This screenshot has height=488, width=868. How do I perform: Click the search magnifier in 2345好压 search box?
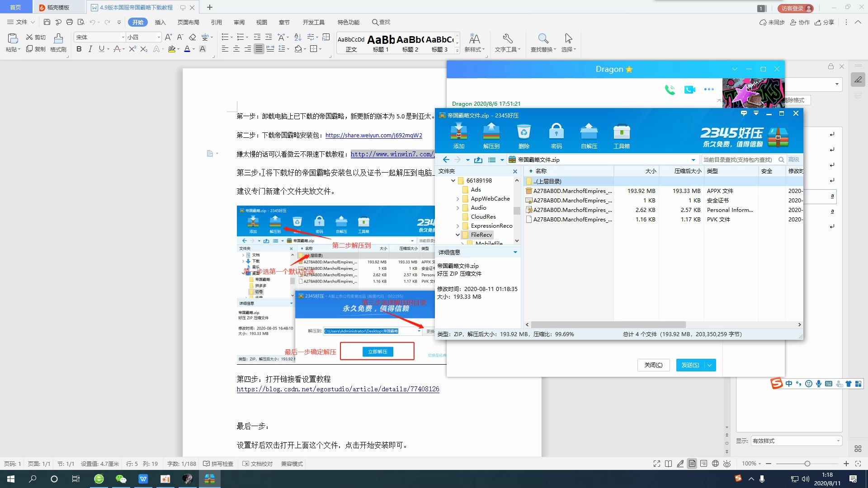[781, 160]
